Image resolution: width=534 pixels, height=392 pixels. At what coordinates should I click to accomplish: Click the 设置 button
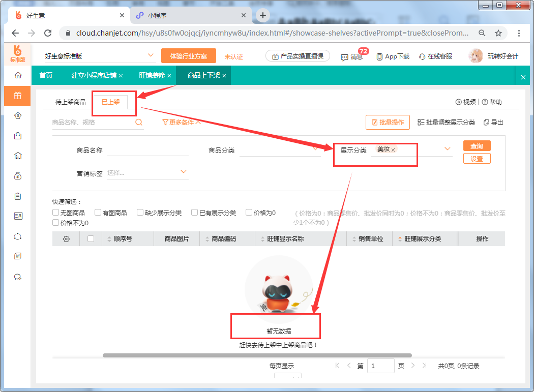coord(477,159)
